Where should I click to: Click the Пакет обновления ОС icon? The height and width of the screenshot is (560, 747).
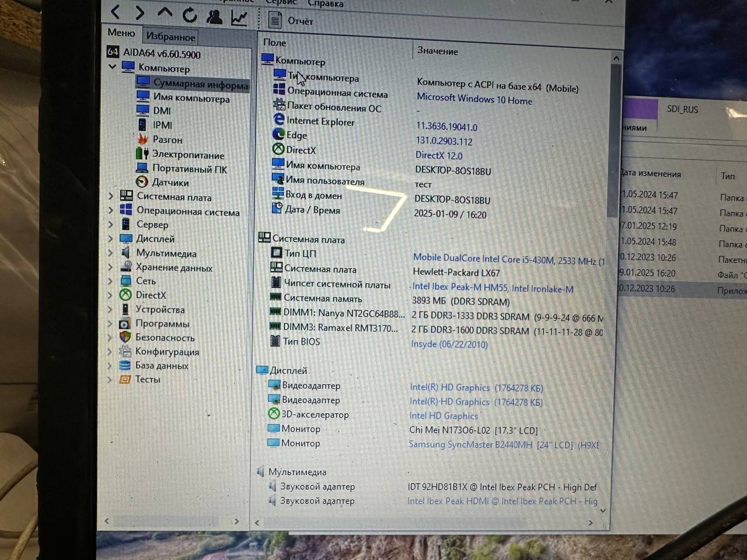[x=279, y=106]
